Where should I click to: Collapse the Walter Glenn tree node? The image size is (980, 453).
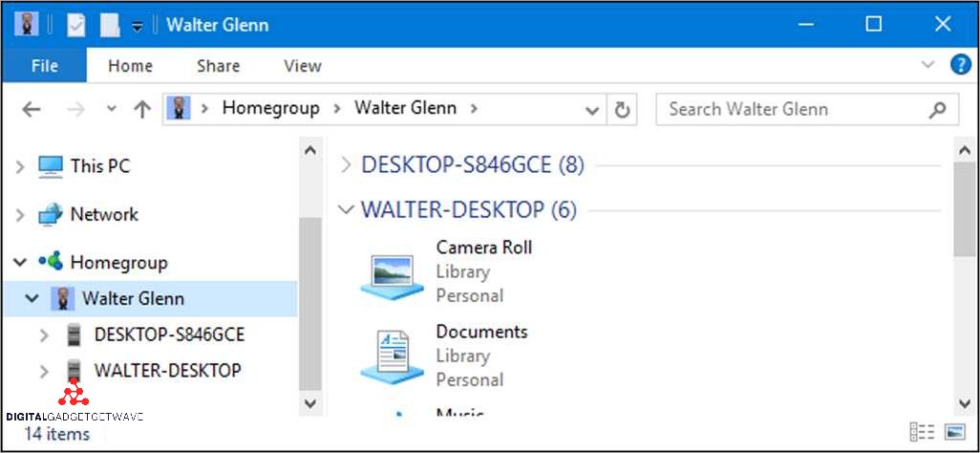(x=32, y=298)
